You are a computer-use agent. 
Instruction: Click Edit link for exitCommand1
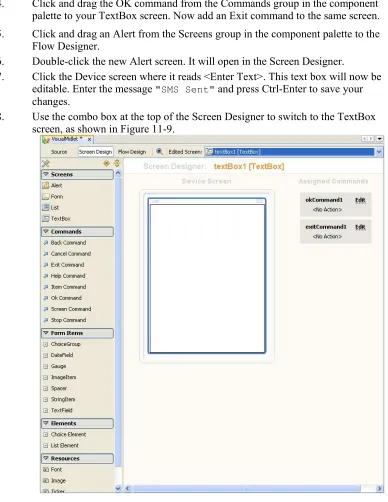[360, 227]
